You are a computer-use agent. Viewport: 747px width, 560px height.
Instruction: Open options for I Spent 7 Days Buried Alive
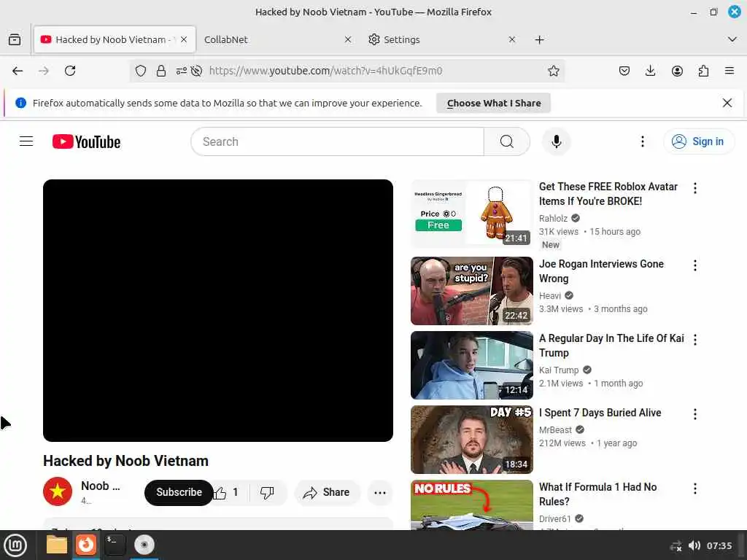695,414
